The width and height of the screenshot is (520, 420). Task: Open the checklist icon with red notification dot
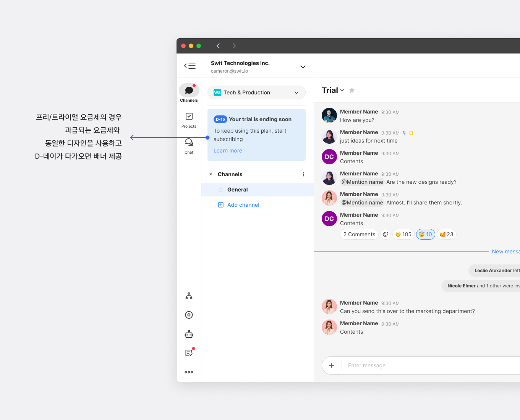coord(189,353)
